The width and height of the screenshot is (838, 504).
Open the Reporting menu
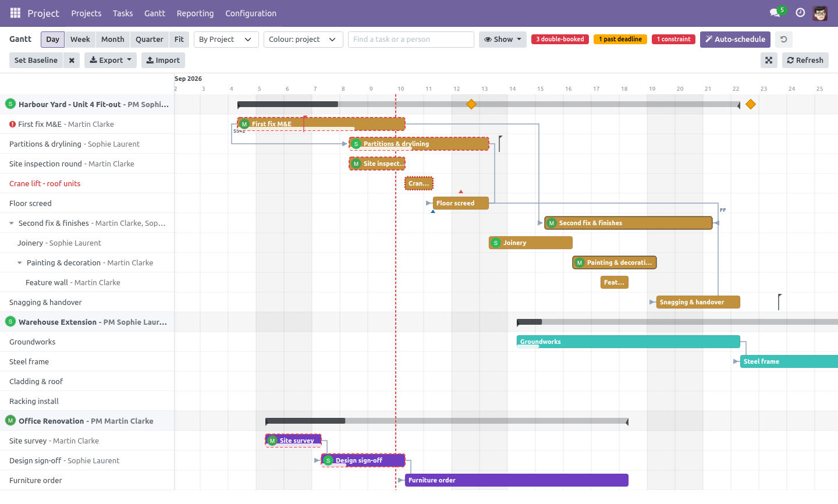point(195,13)
